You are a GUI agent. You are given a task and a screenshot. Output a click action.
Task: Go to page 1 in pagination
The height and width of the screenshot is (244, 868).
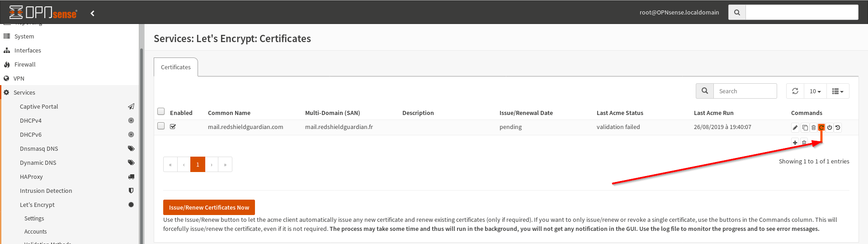198,164
